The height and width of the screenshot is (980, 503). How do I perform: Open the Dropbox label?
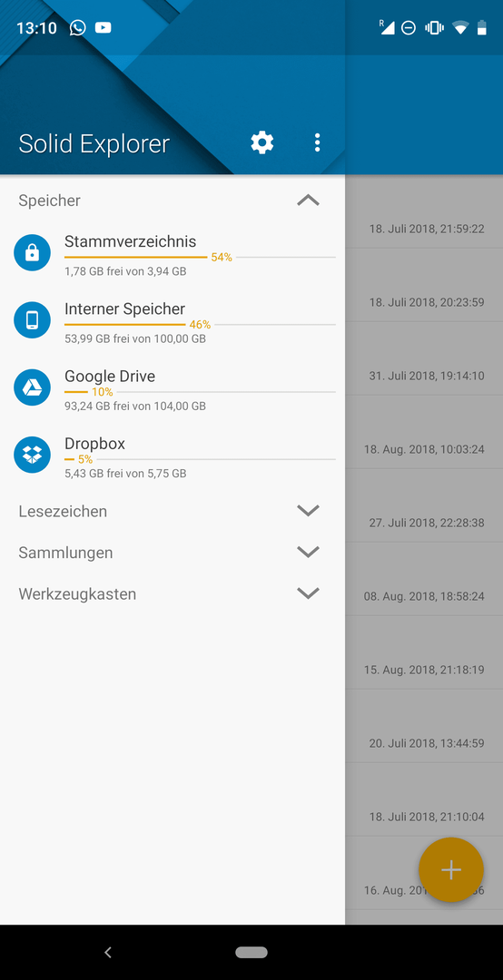[94, 444]
